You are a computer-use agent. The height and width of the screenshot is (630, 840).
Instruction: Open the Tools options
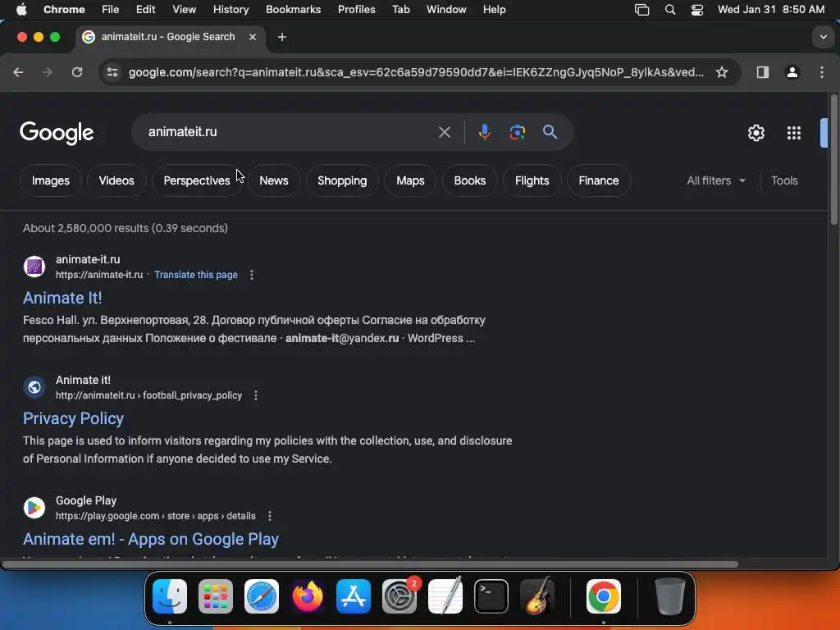(x=784, y=180)
